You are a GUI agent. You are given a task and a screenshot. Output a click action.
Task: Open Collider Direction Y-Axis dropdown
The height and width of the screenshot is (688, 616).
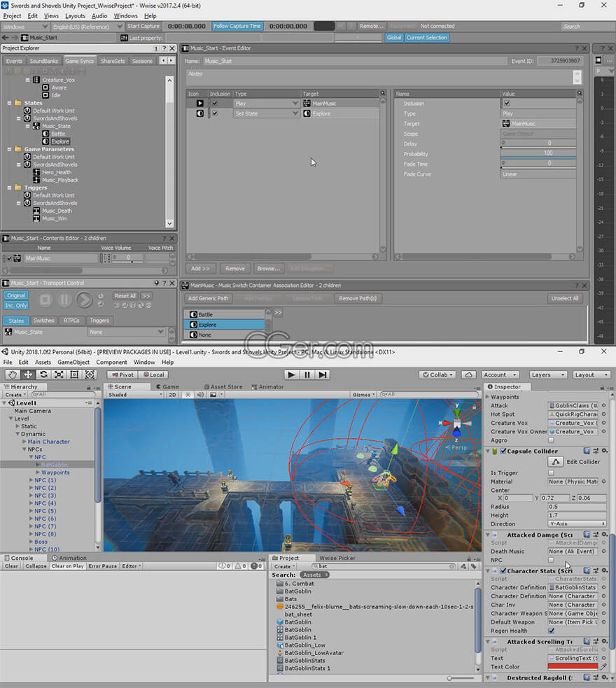[577, 524]
